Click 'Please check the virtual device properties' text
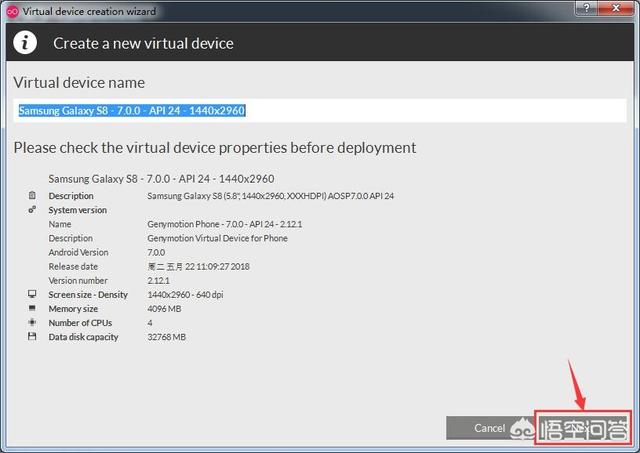 click(151, 148)
